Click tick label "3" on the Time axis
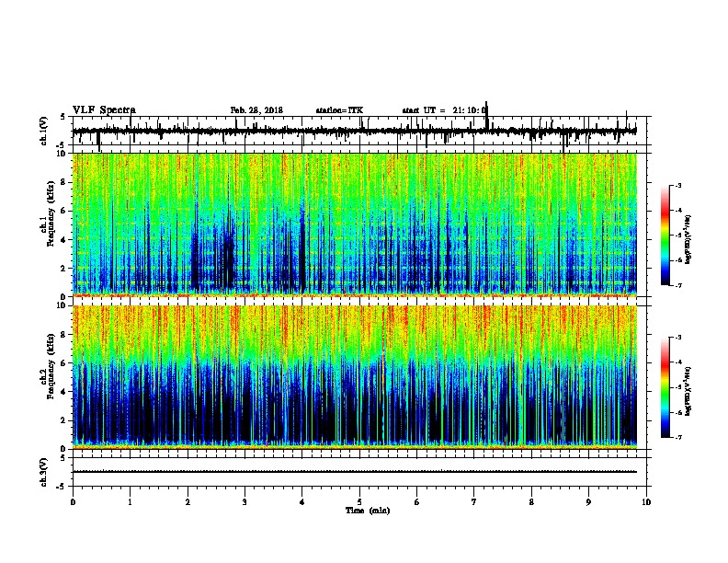728x563 pixels. tap(245, 502)
